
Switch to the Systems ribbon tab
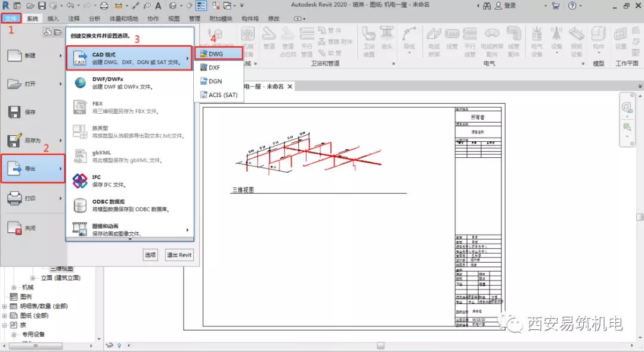[x=32, y=18]
